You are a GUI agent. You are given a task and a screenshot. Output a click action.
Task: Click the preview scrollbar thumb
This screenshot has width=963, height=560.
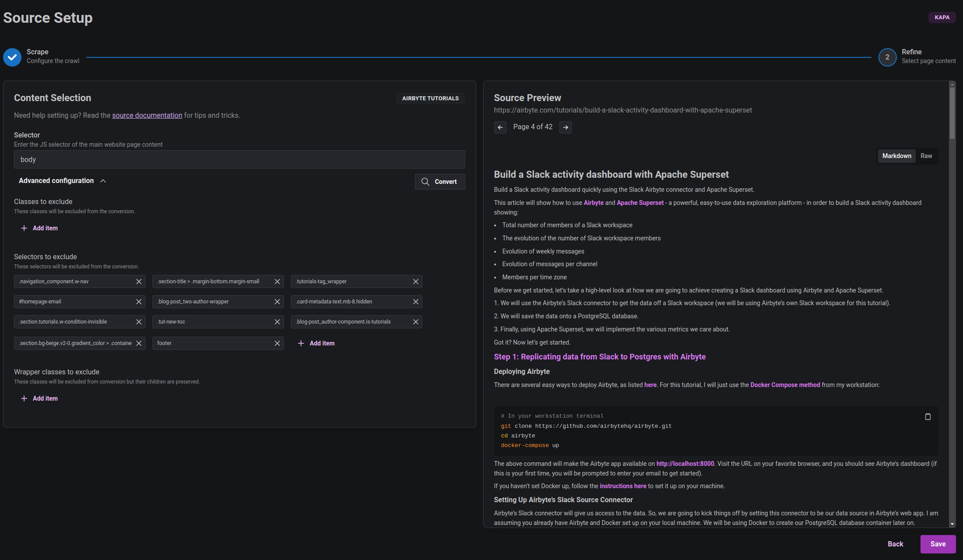952,113
